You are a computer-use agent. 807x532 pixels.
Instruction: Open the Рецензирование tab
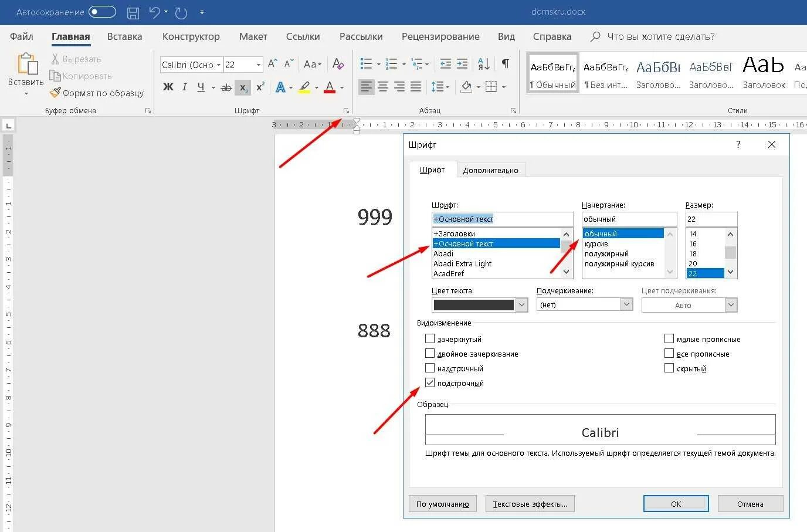pos(440,36)
